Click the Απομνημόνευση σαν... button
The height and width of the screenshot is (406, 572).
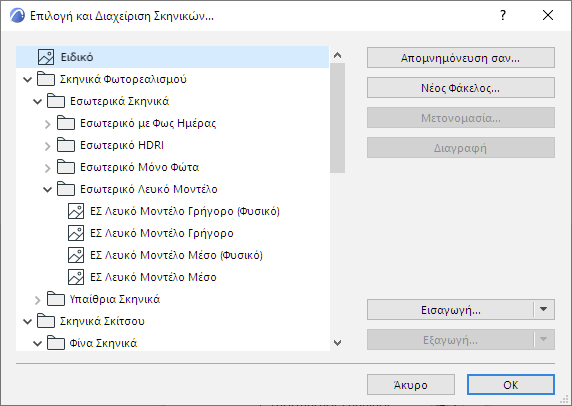point(461,57)
